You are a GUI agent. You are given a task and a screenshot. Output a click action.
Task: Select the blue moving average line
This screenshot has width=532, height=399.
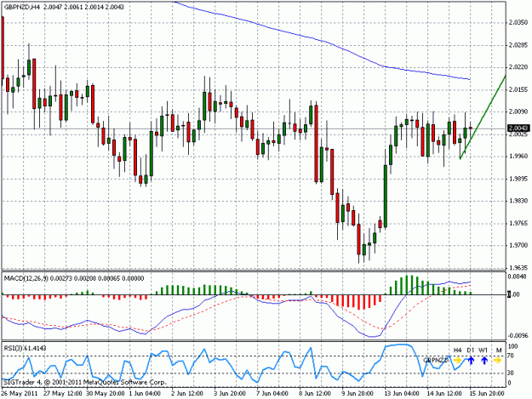pos(323,41)
